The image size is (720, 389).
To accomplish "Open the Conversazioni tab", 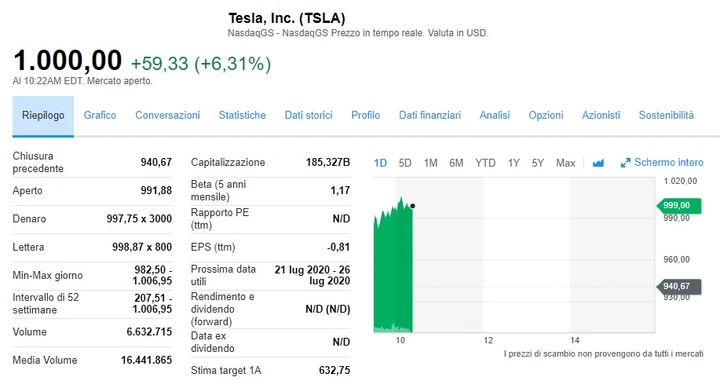I will point(168,115).
